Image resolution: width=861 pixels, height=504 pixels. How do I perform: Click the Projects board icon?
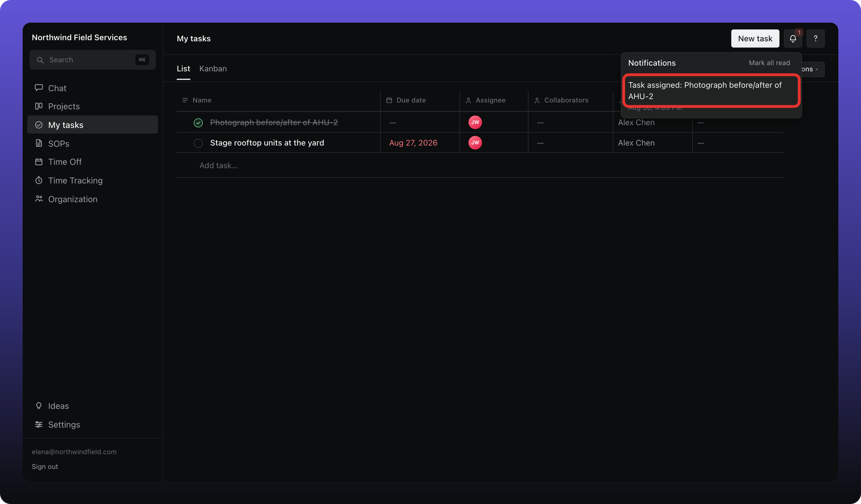(39, 106)
